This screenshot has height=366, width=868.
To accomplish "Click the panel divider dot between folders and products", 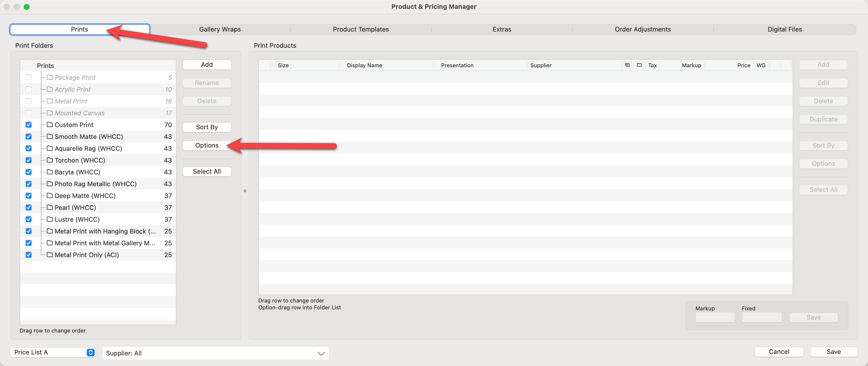I will (x=245, y=191).
